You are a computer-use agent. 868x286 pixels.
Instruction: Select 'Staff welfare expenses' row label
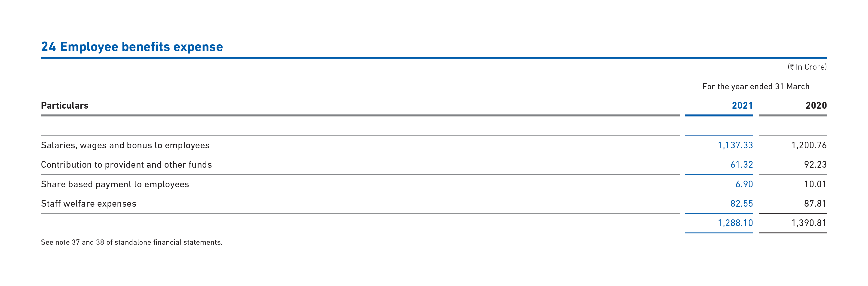(x=89, y=204)
